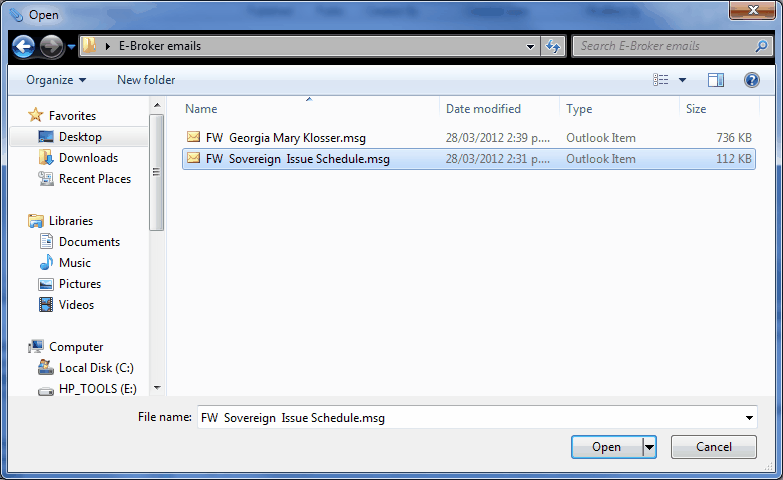Select FW Sovereign Issue Schedule.msg file
The height and width of the screenshot is (480, 783).
pos(468,159)
